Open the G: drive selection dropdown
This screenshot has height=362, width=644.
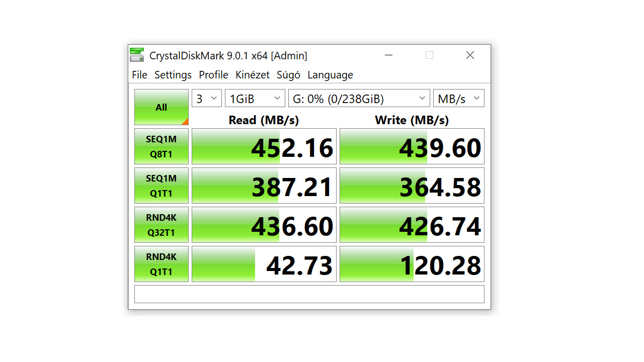pos(359,99)
